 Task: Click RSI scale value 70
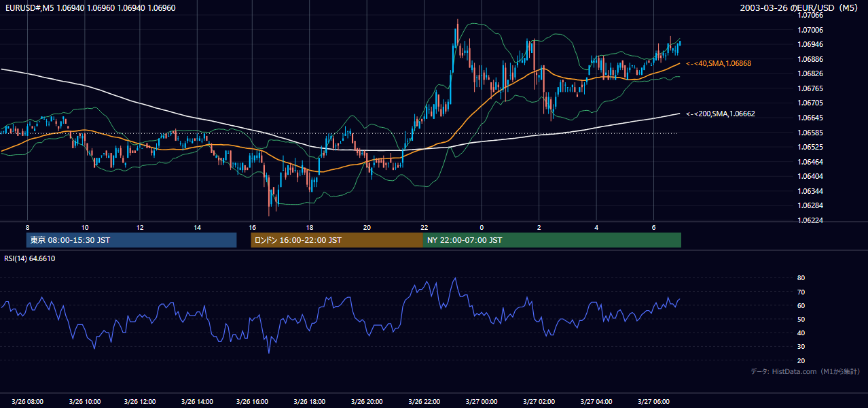tap(801, 292)
